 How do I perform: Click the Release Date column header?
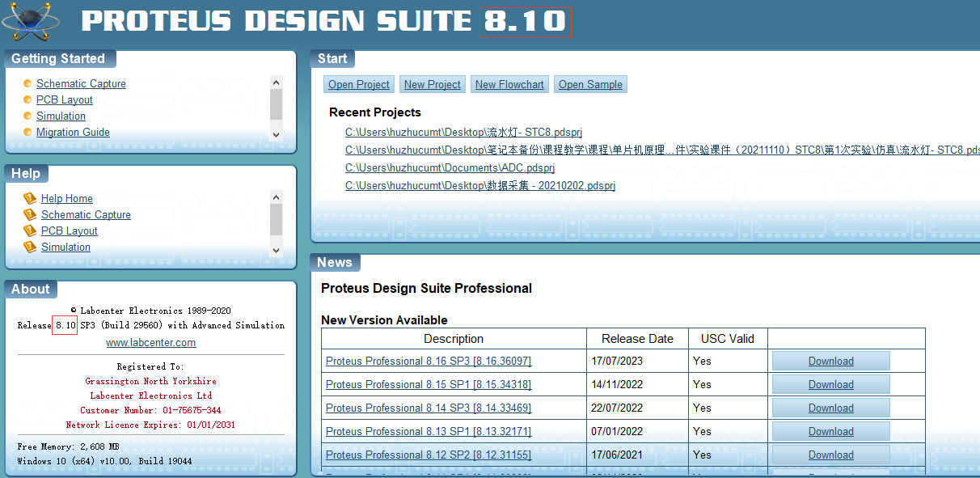pyautogui.click(x=638, y=339)
